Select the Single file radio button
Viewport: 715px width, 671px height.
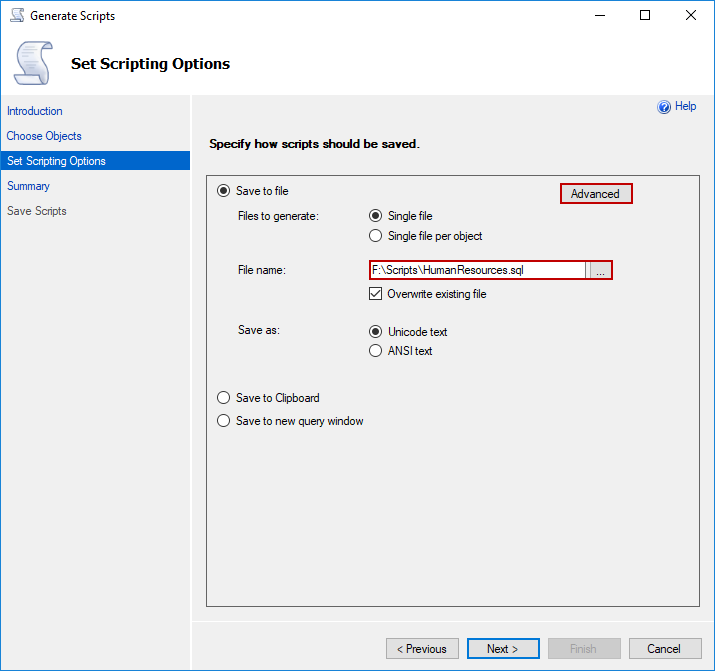tap(376, 216)
